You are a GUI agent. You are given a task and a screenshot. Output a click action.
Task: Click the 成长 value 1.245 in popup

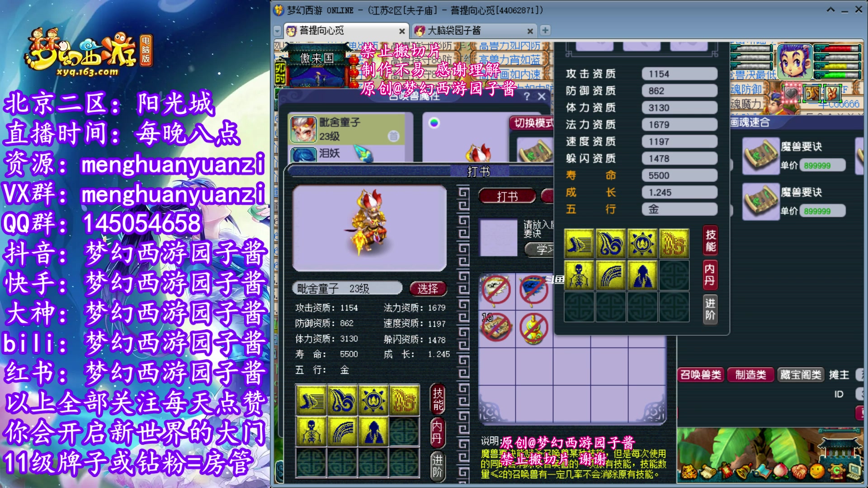pos(679,192)
